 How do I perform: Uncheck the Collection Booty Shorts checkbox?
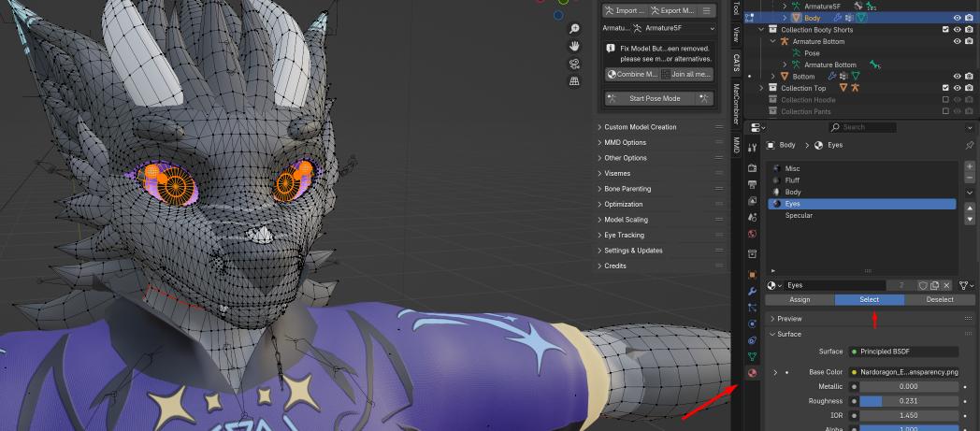click(x=946, y=30)
